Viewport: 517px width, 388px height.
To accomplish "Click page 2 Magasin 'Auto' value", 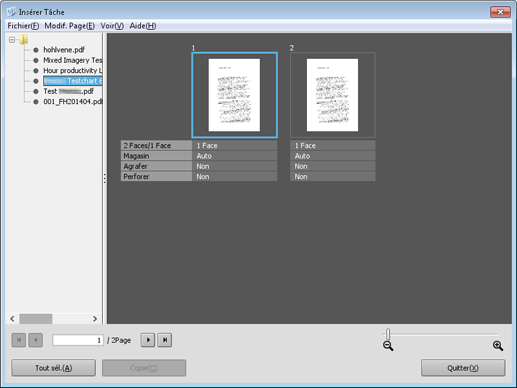I will (333, 156).
